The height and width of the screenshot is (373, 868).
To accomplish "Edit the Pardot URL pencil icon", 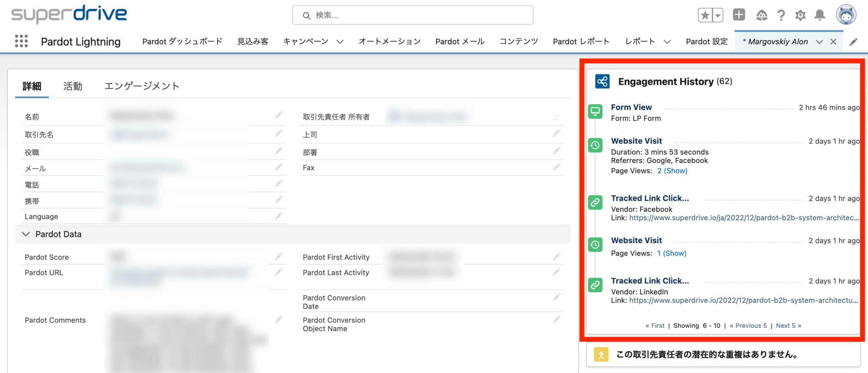I will click(x=279, y=272).
